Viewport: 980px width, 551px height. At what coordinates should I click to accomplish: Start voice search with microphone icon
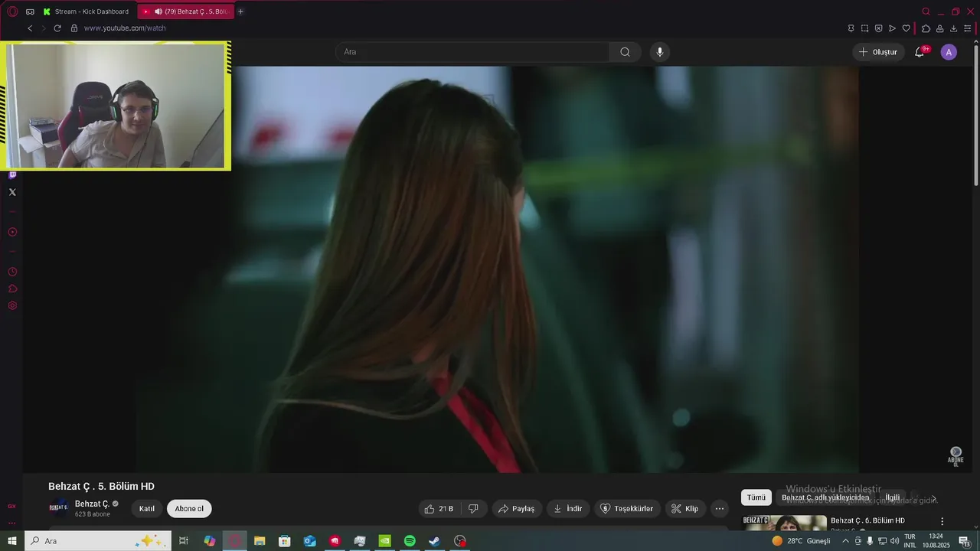click(x=660, y=52)
